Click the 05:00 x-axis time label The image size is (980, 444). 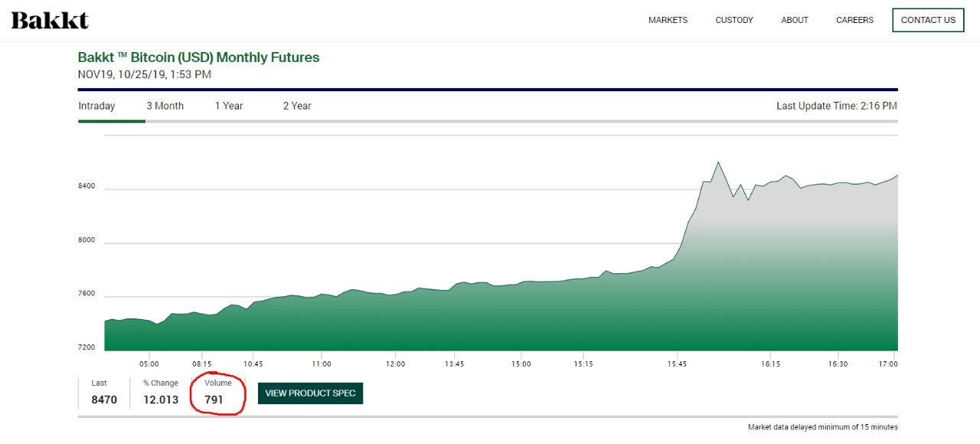149,364
